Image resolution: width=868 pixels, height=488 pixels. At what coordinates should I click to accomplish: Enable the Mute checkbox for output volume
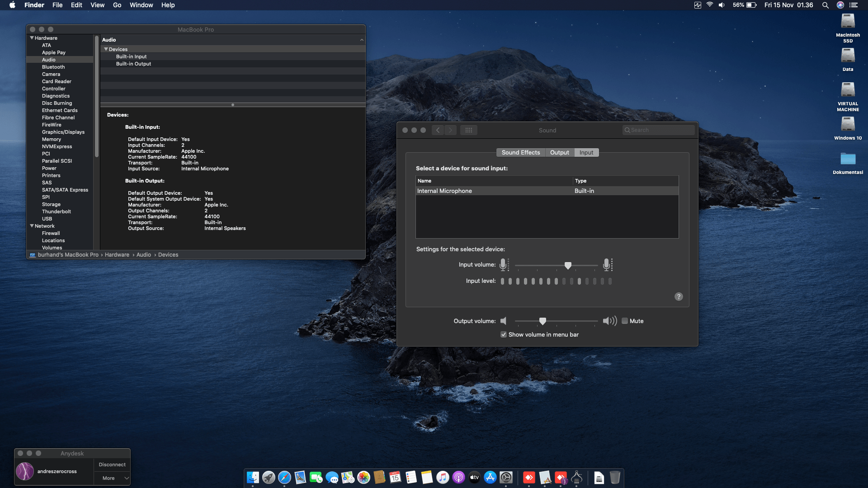coord(625,321)
